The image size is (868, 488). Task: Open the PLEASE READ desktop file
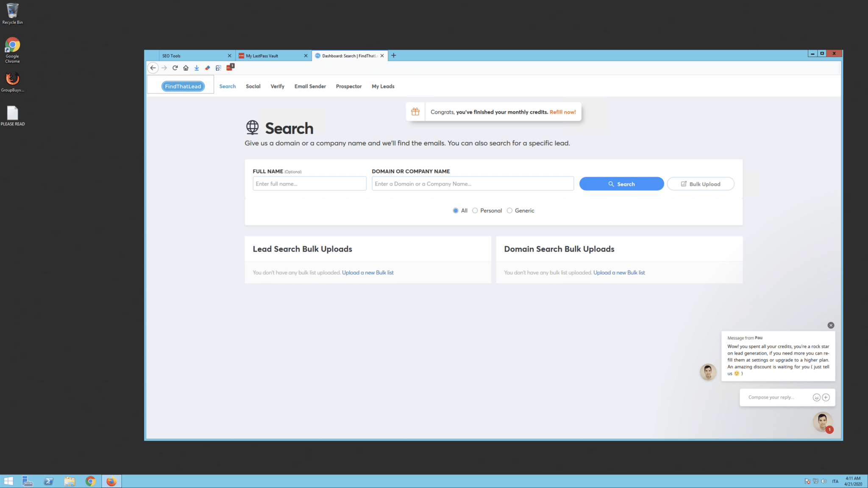tap(13, 116)
